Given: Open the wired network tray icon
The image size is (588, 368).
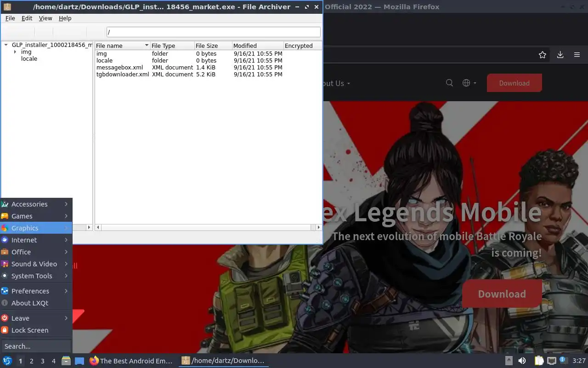Looking at the screenshot, I should (x=552, y=361).
